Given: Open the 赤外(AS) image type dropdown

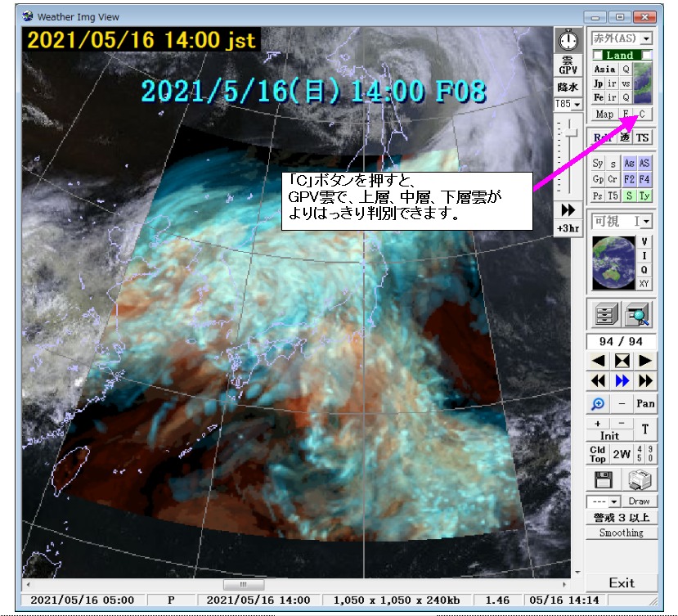Looking at the screenshot, I should pos(647,38).
